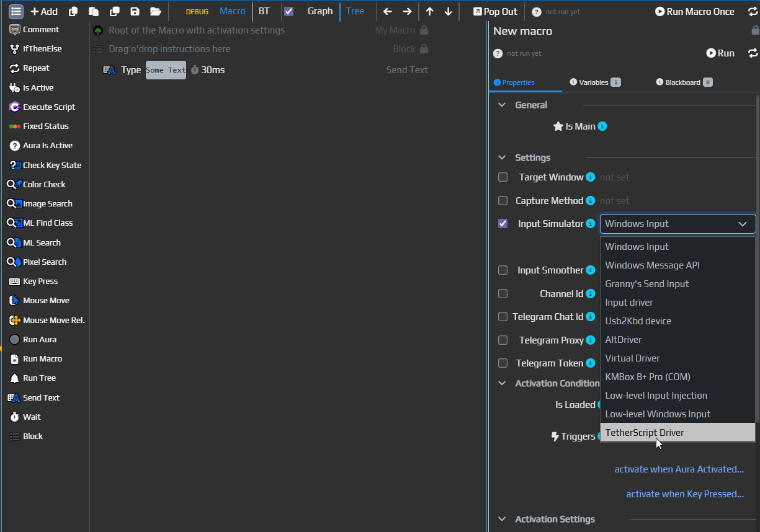This screenshot has height=532, width=760.
Task: Choose KMBox B+ Pro (COM) option
Action: pyautogui.click(x=677, y=377)
